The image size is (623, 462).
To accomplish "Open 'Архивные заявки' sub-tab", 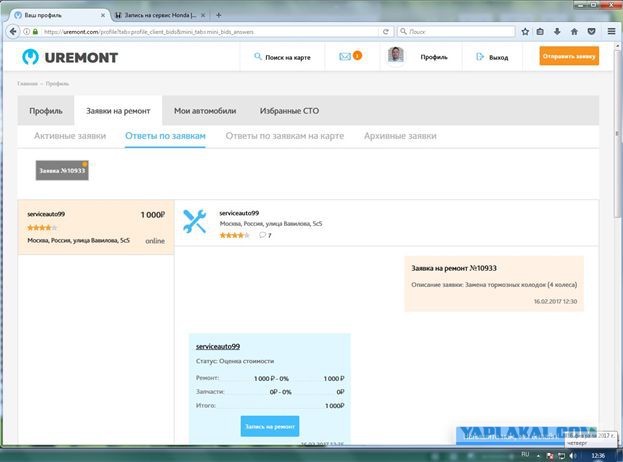I will pyautogui.click(x=400, y=136).
